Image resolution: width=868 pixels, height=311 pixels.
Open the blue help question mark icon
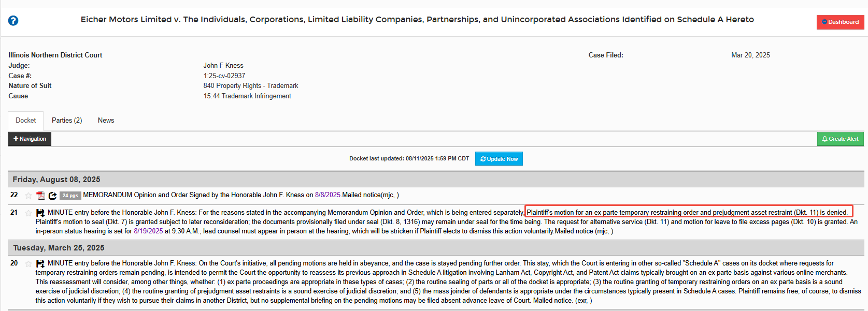[13, 21]
